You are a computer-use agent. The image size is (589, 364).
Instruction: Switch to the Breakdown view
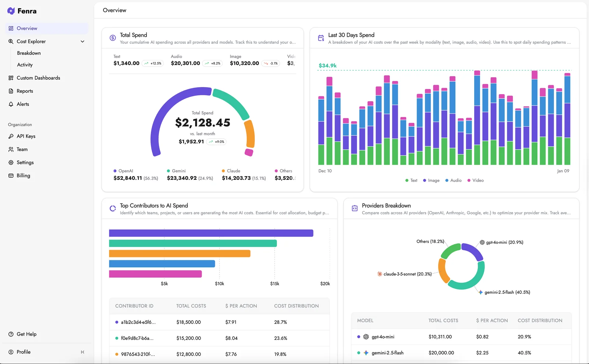pyautogui.click(x=29, y=53)
